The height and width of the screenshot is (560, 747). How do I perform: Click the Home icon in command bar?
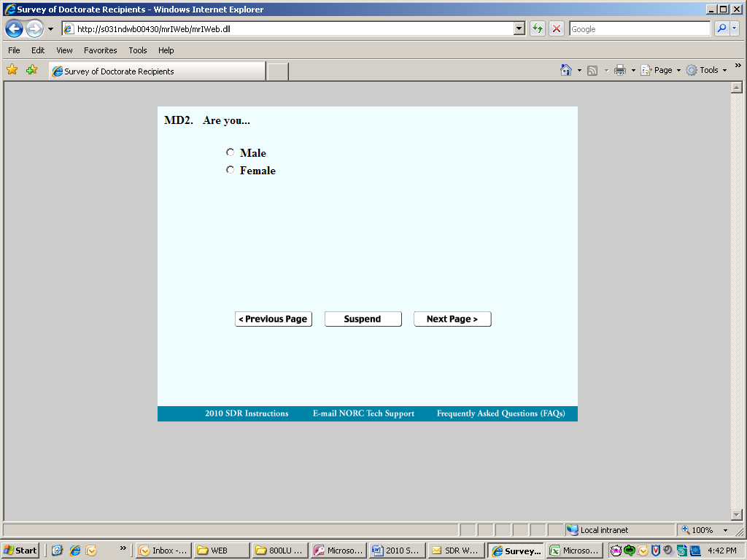pyautogui.click(x=566, y=70)
